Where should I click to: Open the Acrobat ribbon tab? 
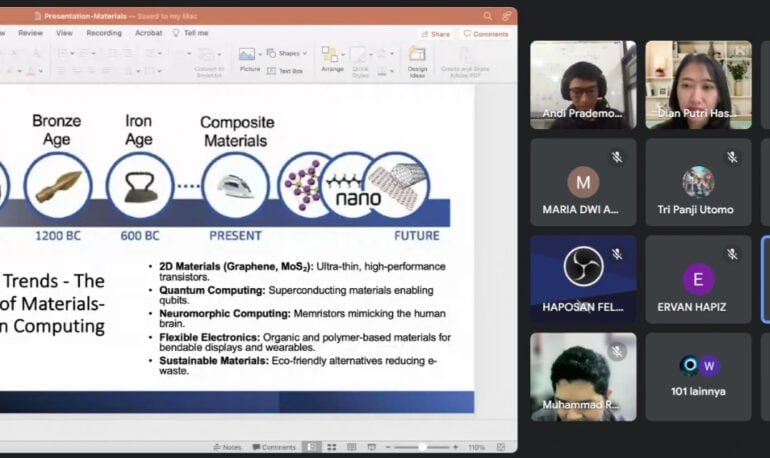point(148,33)
